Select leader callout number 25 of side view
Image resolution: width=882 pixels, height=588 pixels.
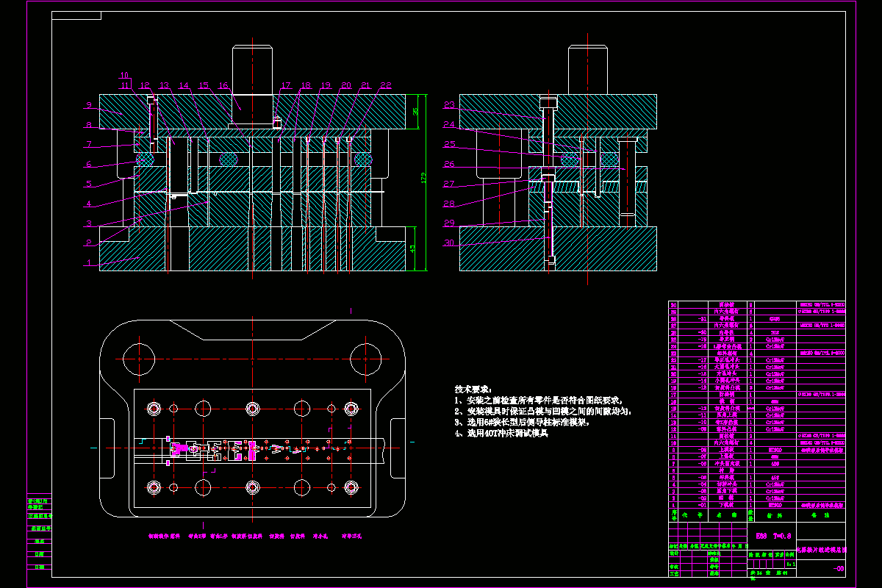(449, 144)
